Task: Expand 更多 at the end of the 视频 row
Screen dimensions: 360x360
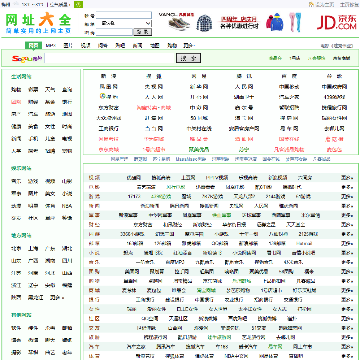Action: (347, 178)
